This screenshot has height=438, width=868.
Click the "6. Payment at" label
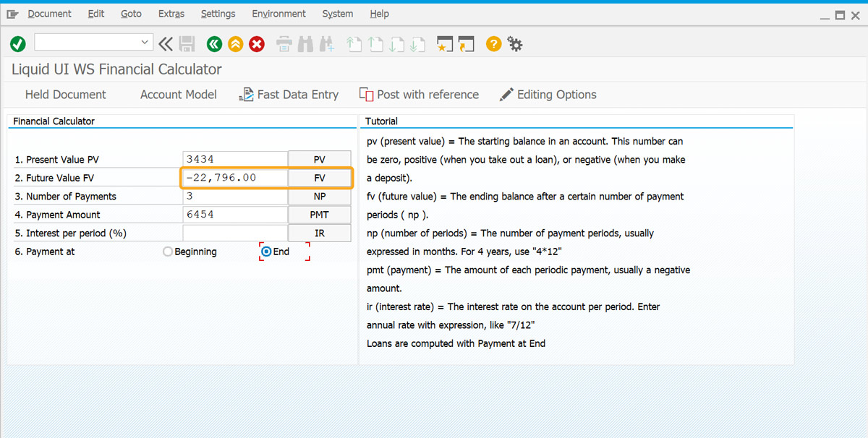(x=44, y=252)
